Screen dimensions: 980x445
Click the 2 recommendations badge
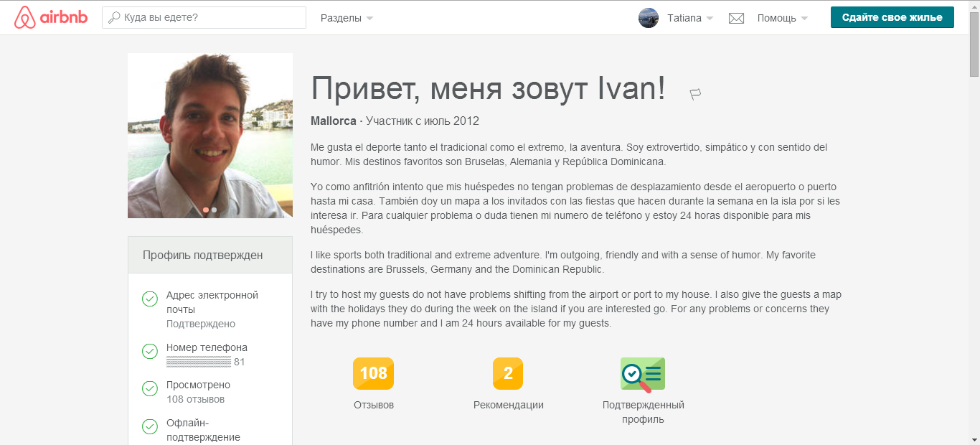pos(508,373)
